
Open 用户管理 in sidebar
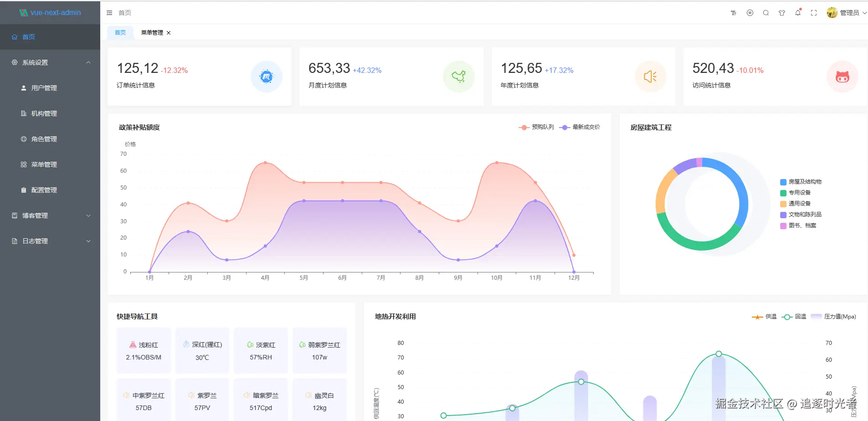pos(50,88)
